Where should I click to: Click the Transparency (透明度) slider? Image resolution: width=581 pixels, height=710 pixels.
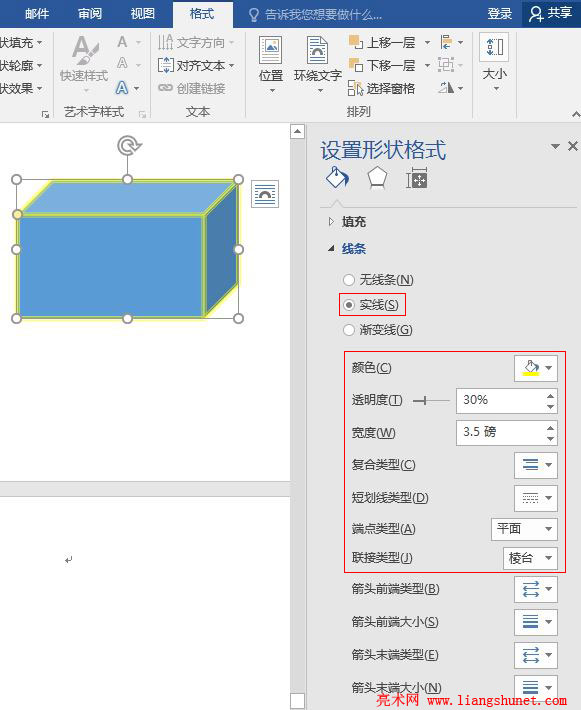[431, 401]
